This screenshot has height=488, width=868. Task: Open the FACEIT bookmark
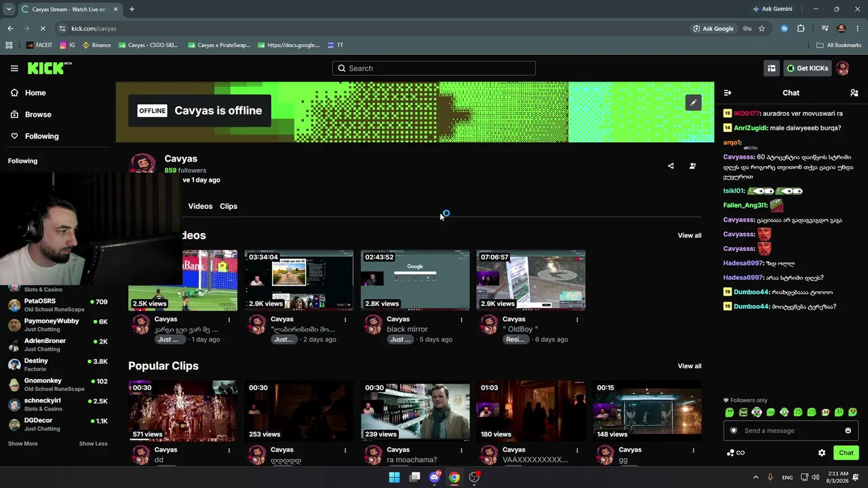pyautogui.click(x=39, y=45)
